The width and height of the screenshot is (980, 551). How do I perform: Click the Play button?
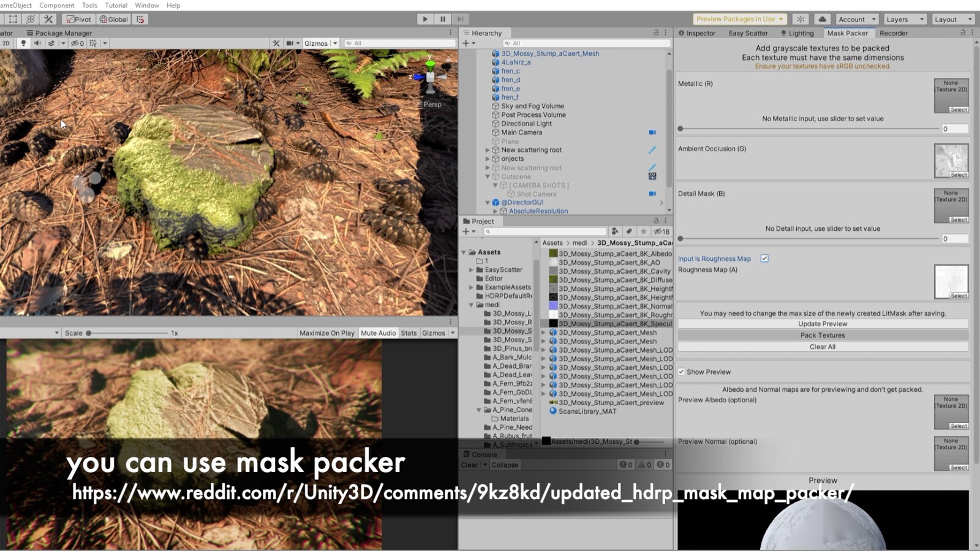[425, 19]
